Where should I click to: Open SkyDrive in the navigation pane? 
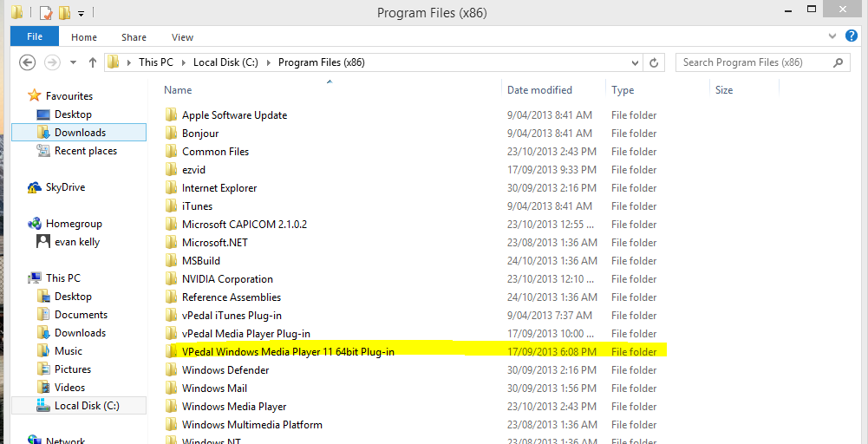[x=65, y=187]
